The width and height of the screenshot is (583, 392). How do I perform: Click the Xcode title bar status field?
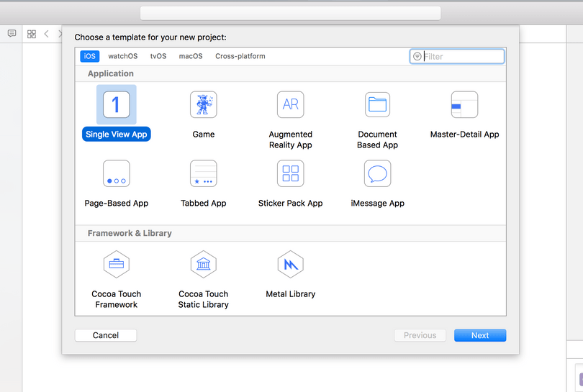point(290,13)
